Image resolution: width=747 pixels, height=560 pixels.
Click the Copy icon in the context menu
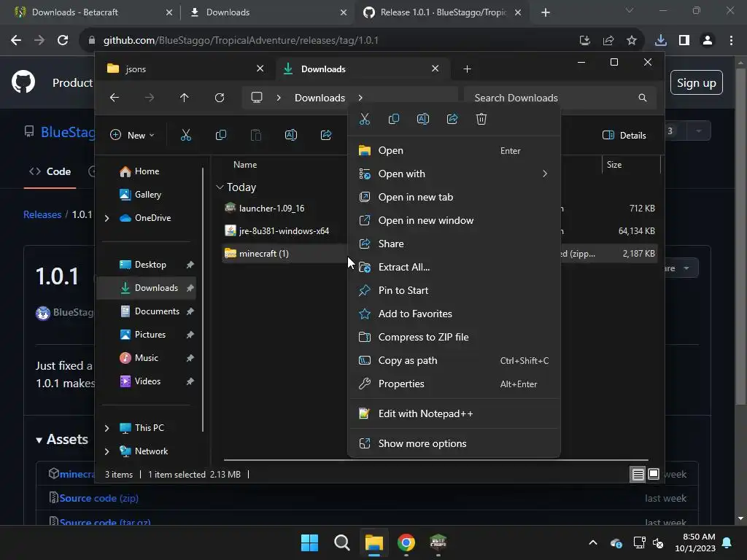coord(393,119)
